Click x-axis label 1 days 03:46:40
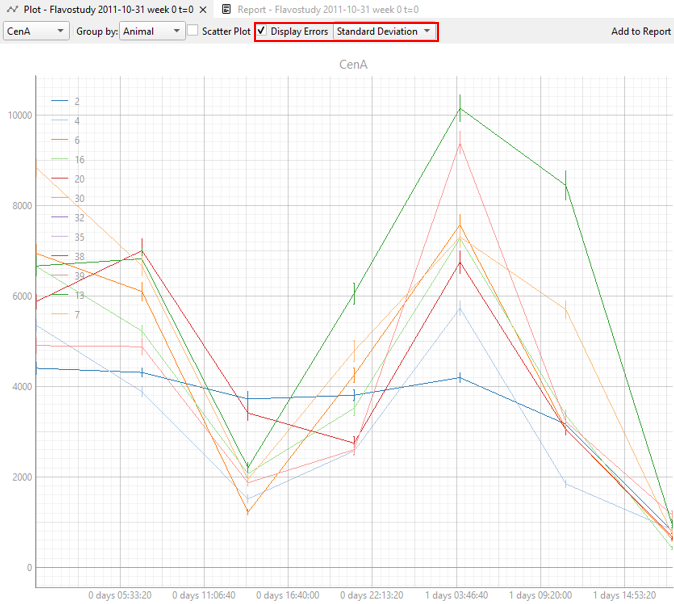The width and height of the screenshot is (674, 604). (x=456, y=595)
